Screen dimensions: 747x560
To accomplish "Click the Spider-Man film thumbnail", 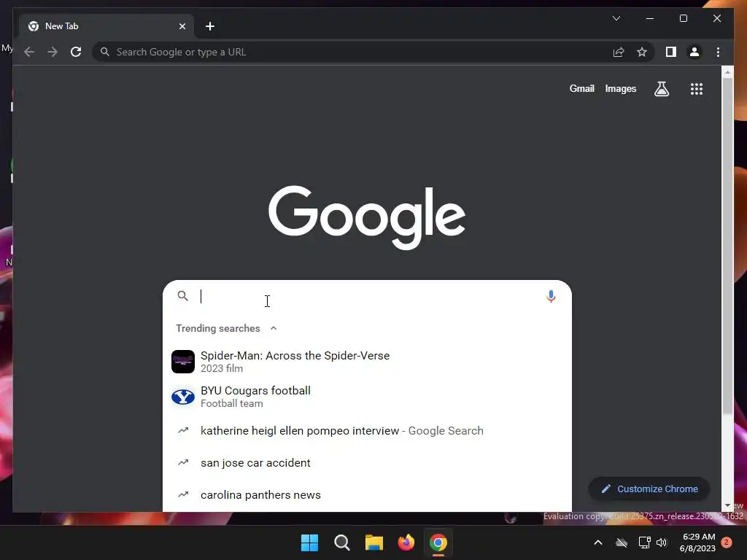I will click(x=183, y=362).
